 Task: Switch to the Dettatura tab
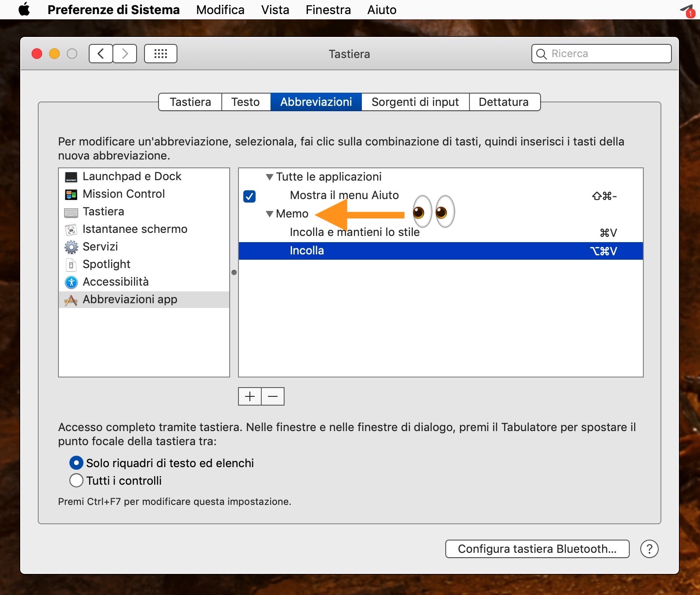click(x=504, y=102)
